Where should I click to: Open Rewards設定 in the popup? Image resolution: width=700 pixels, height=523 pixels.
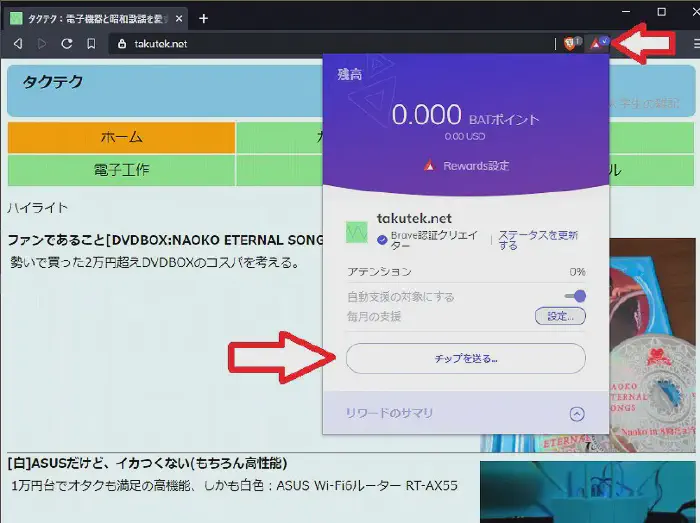(x=467, y=166)
